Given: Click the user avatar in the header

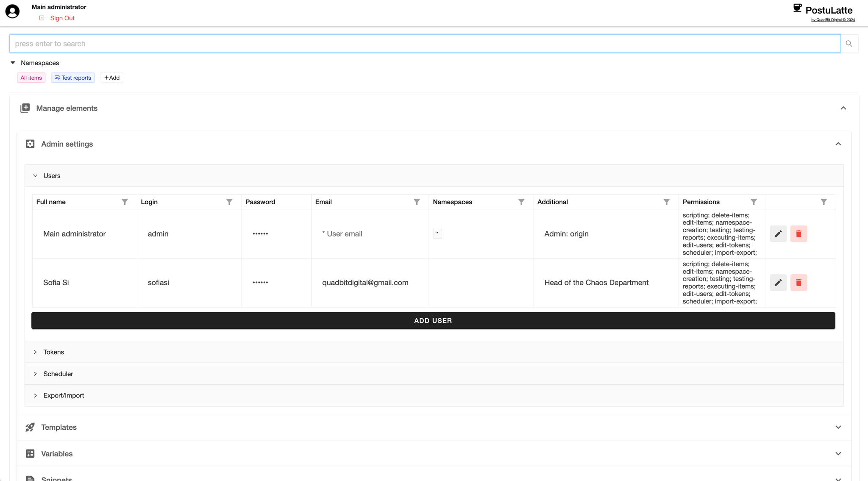Looking at the screenshot, I should pos(12,11).
